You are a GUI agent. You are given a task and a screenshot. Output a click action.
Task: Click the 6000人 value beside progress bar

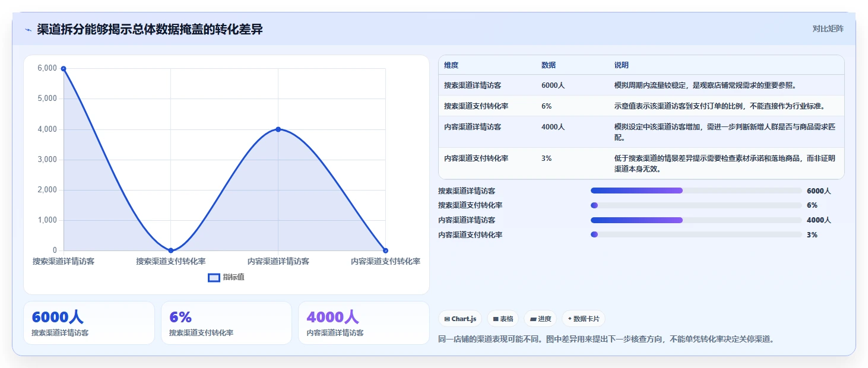click(819, 191)
